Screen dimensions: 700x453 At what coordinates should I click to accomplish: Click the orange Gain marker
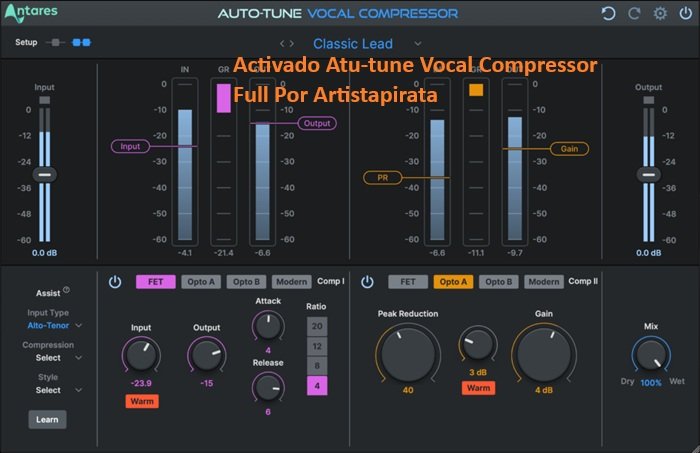569,149
